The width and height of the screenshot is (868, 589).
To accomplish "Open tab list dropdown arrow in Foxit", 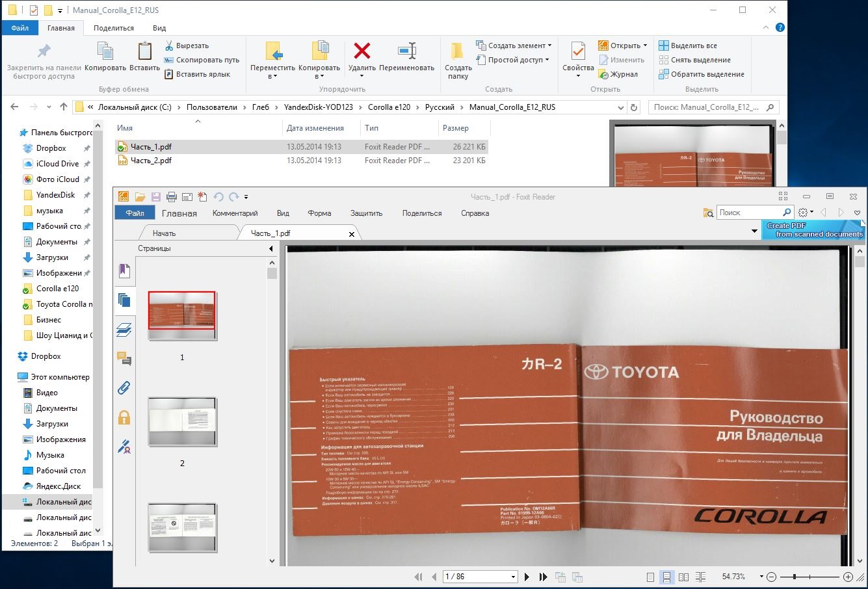I will [754, 231].
